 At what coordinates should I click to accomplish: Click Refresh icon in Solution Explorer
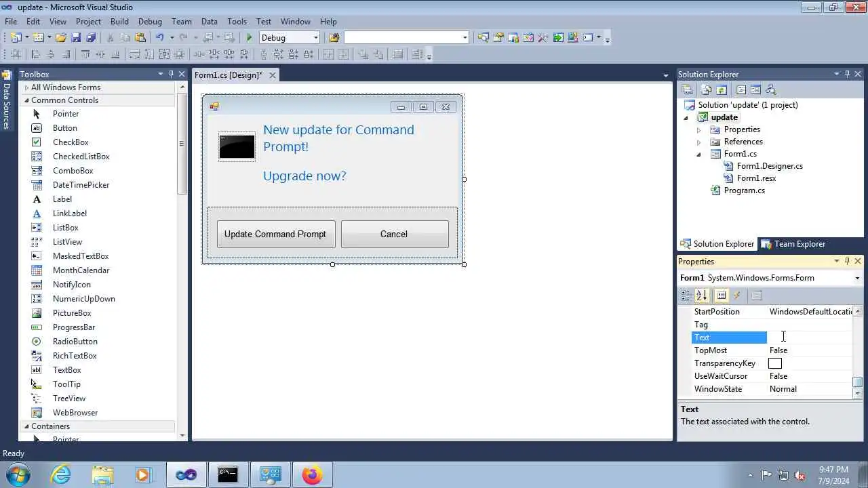pyautogui.click(x=722, y=89)
